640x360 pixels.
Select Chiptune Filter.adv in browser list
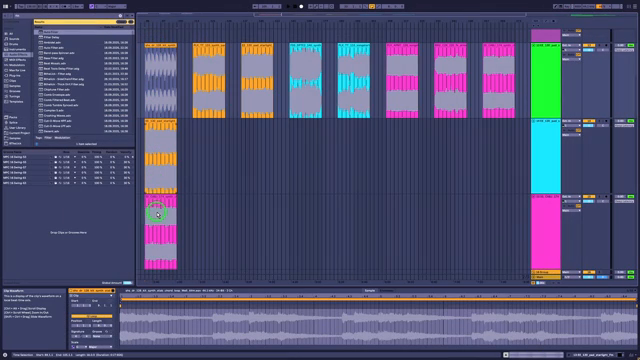pyautogui.click(x=84, y=89)
